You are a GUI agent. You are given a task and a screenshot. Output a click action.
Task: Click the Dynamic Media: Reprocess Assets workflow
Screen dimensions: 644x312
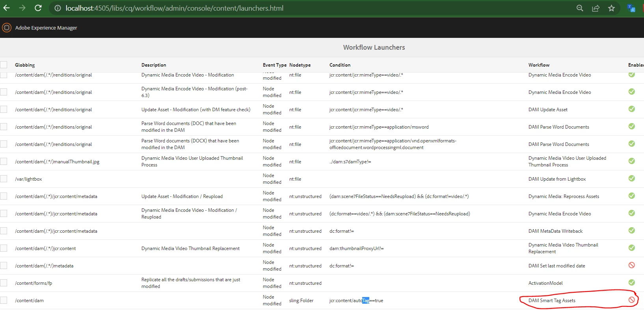564,196
